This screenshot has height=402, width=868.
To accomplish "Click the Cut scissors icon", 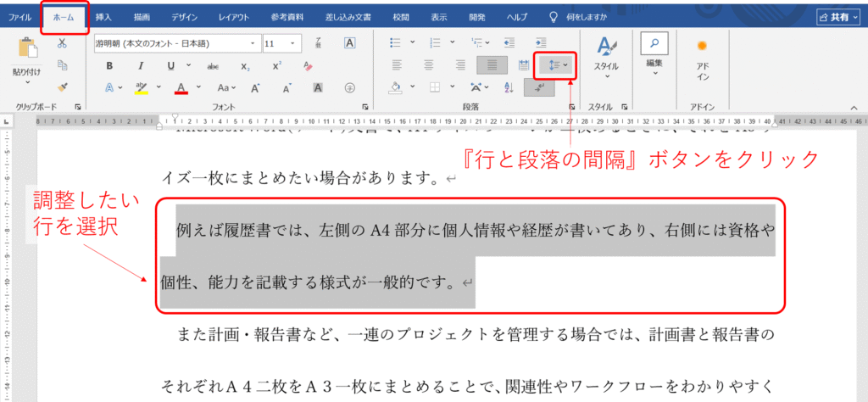I will coord(62,43).
